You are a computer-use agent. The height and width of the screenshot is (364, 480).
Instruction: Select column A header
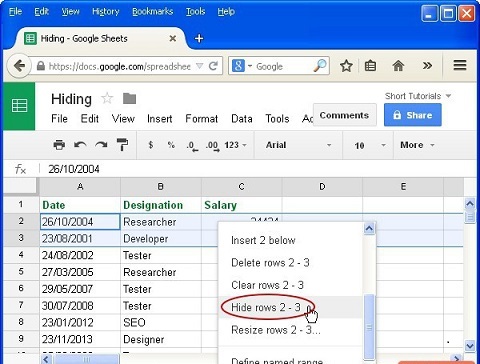[x=80, y=187]
